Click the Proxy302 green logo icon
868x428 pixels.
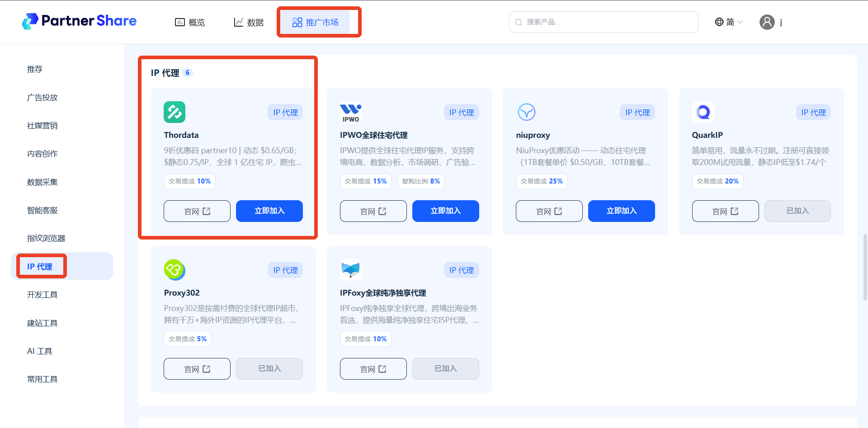click(x=175, y=270)
